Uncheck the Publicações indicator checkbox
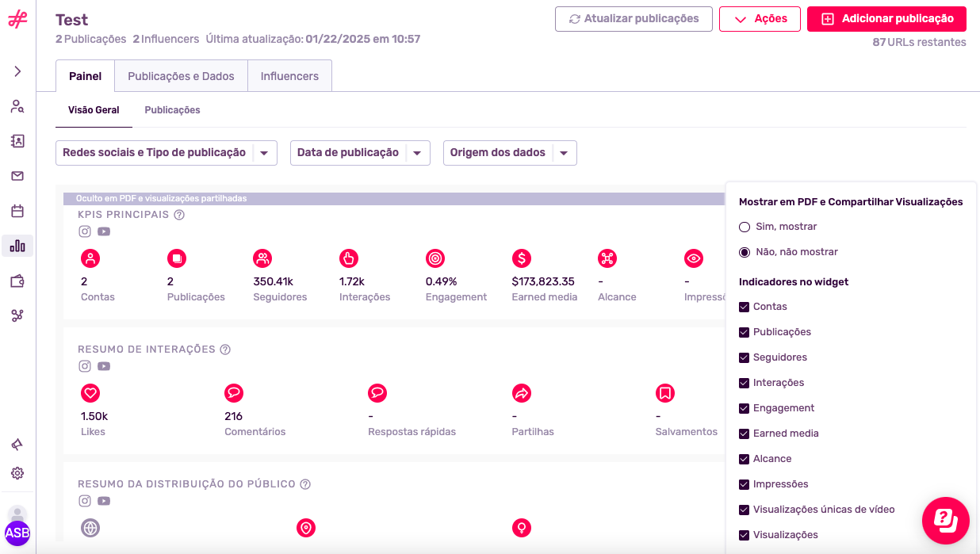Viewport: 980px width, 554px height. 744,332
